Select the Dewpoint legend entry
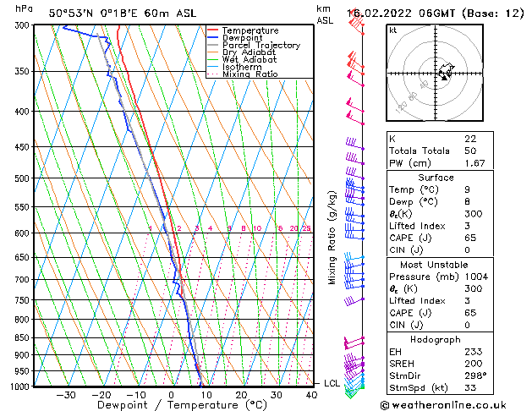Image resolution: width=532 pixels, height=411 pixels. click(x=242, y=38)
